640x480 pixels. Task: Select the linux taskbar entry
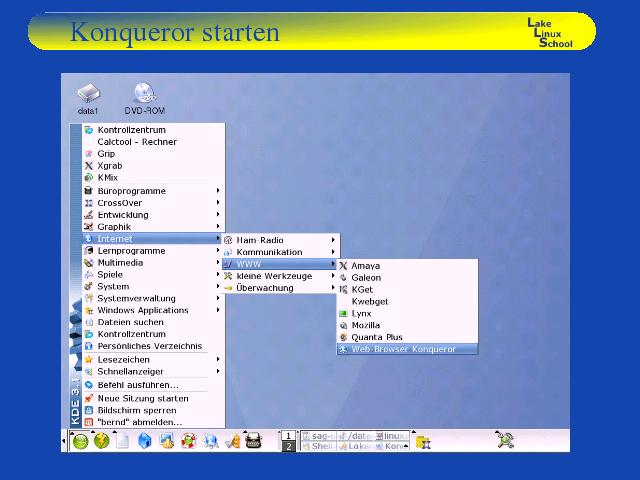(x=391, y=436)
